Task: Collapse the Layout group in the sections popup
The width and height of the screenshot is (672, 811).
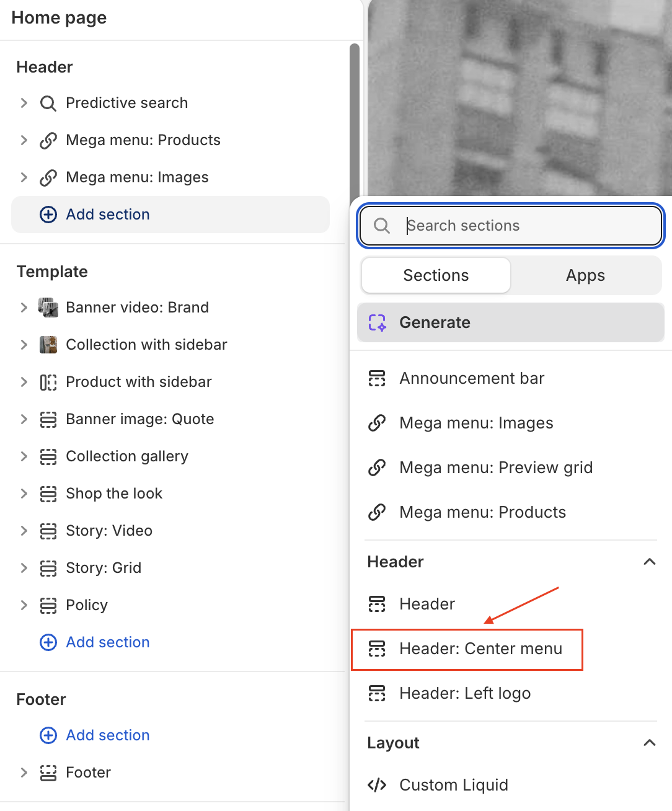Action: [x=649, y=743]
